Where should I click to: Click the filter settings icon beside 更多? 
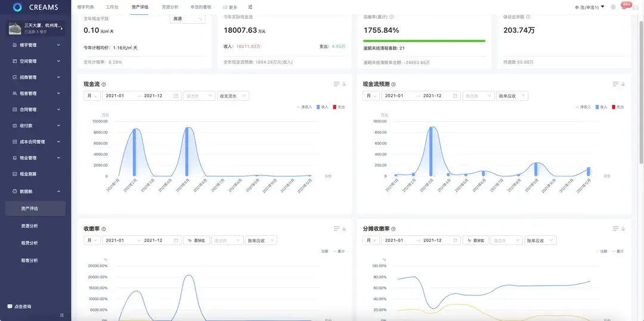250,7
